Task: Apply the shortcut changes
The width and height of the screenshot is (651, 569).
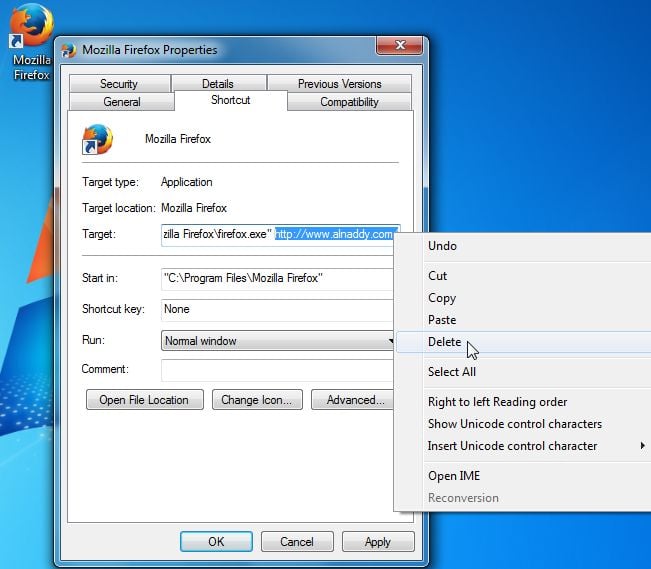Action: tap(378, 542)
